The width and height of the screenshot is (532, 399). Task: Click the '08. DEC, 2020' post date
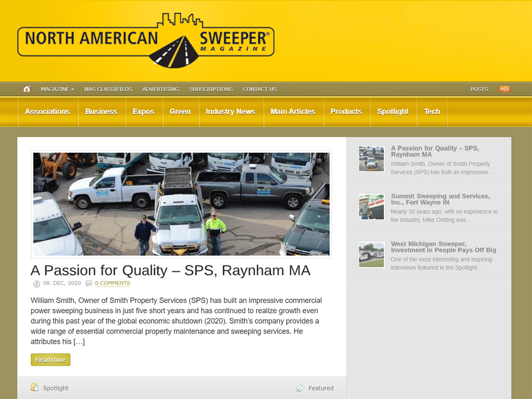tap(62, 283)
